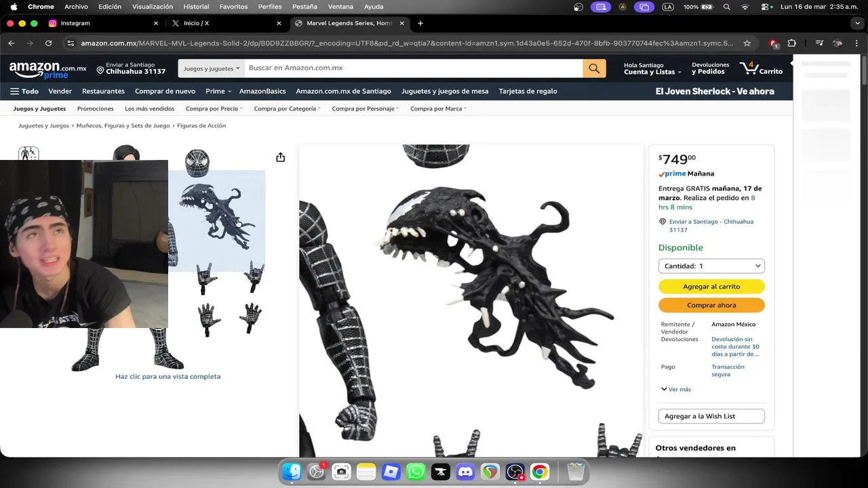868x488 pixels.
Task: Open Control Center in menu bar
Action: (x=766, y=7)
